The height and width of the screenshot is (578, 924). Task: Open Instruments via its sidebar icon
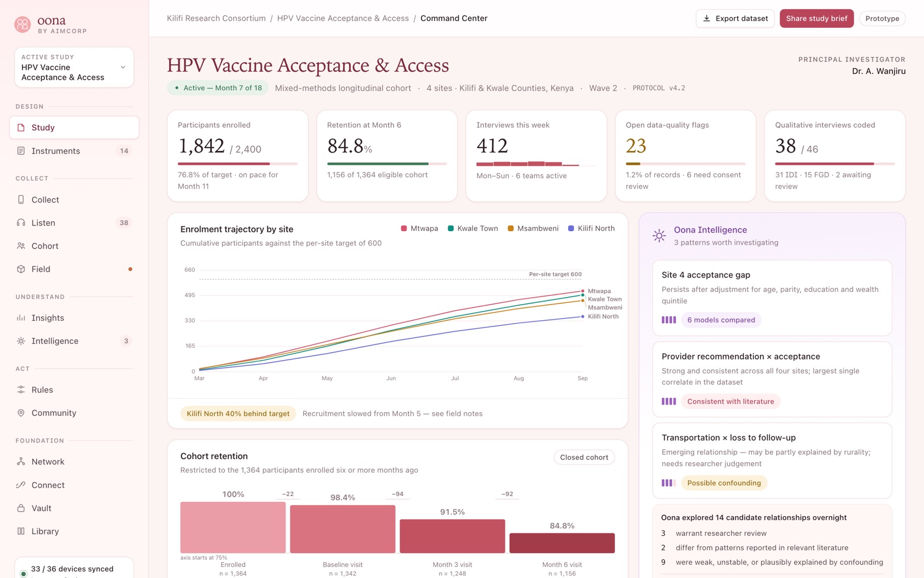click(21, 151)
